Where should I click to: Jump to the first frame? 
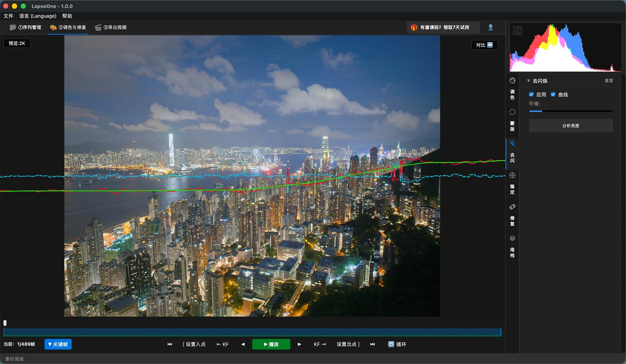[170, 344]
